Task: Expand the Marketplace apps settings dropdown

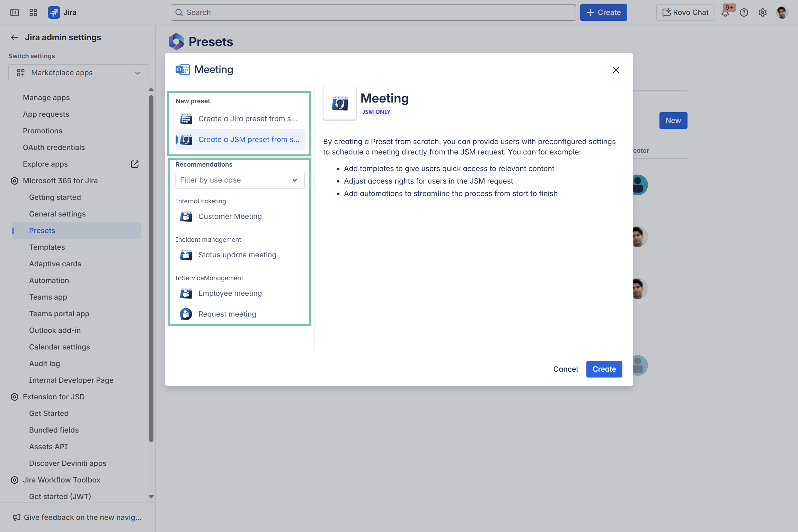Action: [79, 73]
